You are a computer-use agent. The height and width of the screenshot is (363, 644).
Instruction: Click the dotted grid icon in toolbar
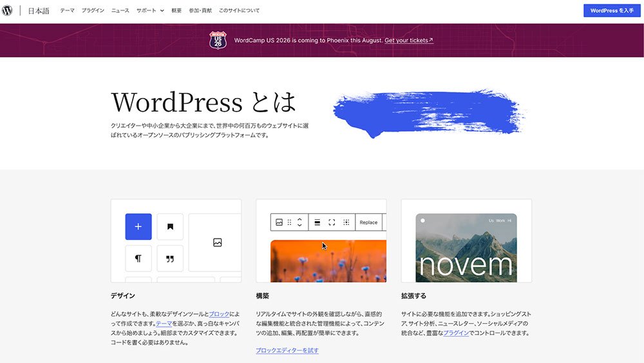pos(346,222)
